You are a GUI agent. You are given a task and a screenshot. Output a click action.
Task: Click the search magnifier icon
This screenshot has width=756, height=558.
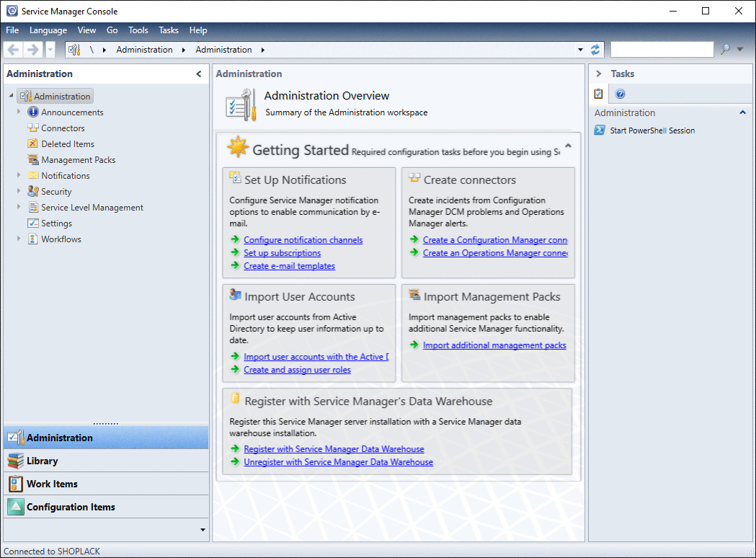725,49
